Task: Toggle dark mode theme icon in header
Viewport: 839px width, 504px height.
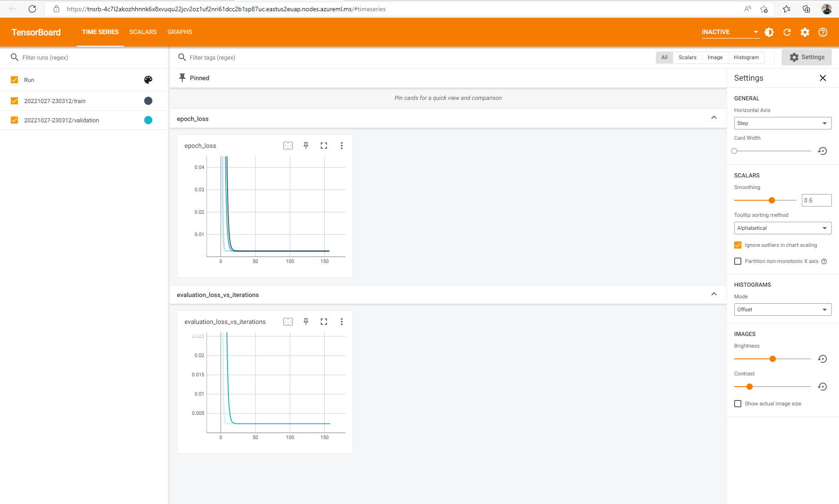Action: pyautogui.click(x=769, y=32)
